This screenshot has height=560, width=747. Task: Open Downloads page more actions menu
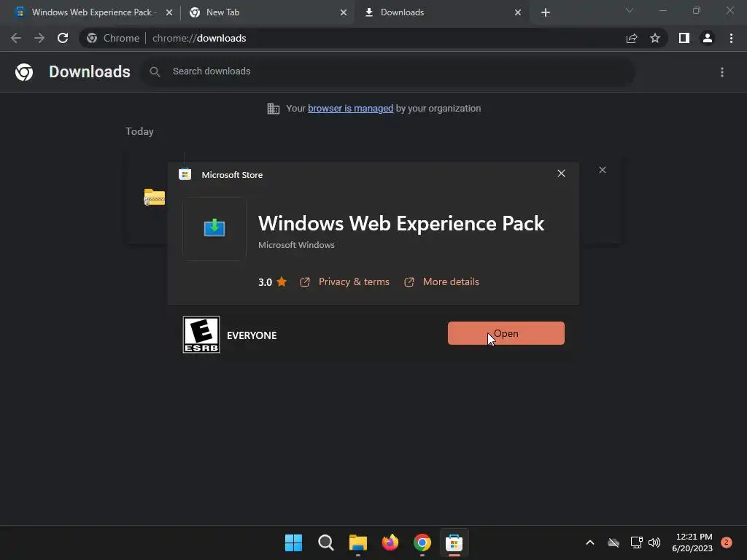click(x=722, y=72)
